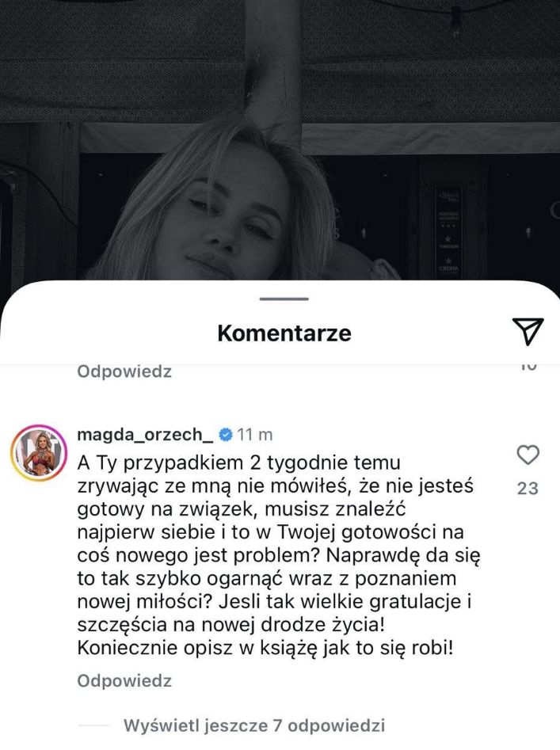This screenshot has height=750, width=560.
Task: Open the magda_orzech_ username link
Action: [145, 434]
